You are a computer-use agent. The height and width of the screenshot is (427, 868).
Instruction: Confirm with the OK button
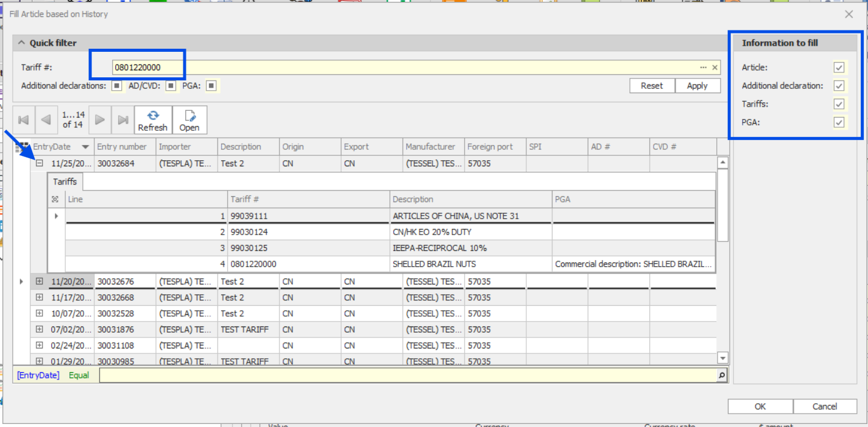tap(760, 406)
